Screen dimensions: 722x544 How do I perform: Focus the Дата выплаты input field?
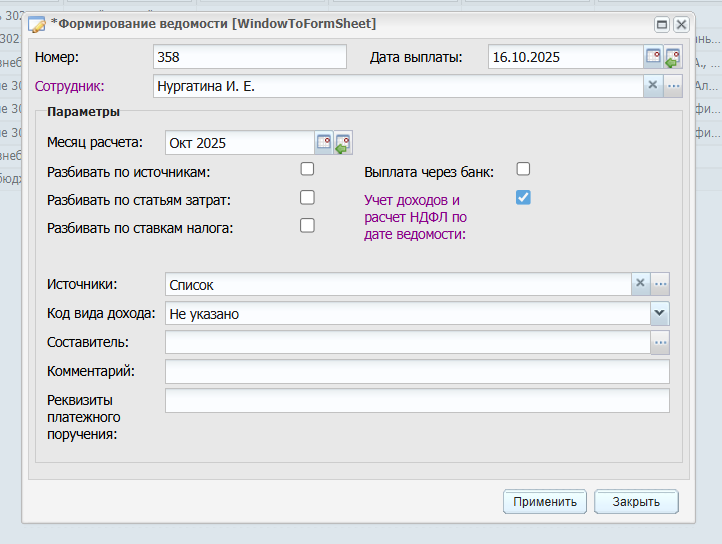click(565, 57)
